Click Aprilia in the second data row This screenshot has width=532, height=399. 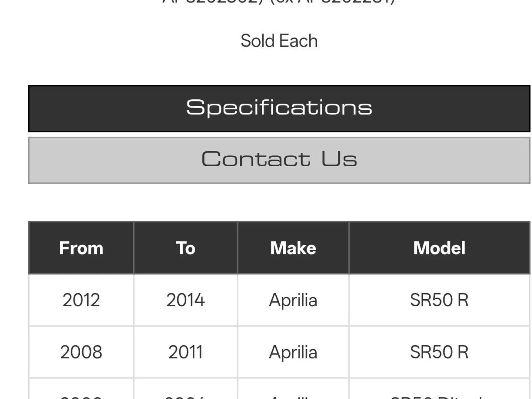(x=293, y=352)
